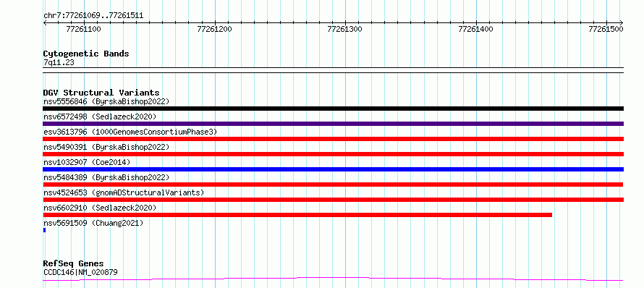Screen dimensions: 644x288
Task: Click the 7q11.23 band label
Action: tap(59, 62)
